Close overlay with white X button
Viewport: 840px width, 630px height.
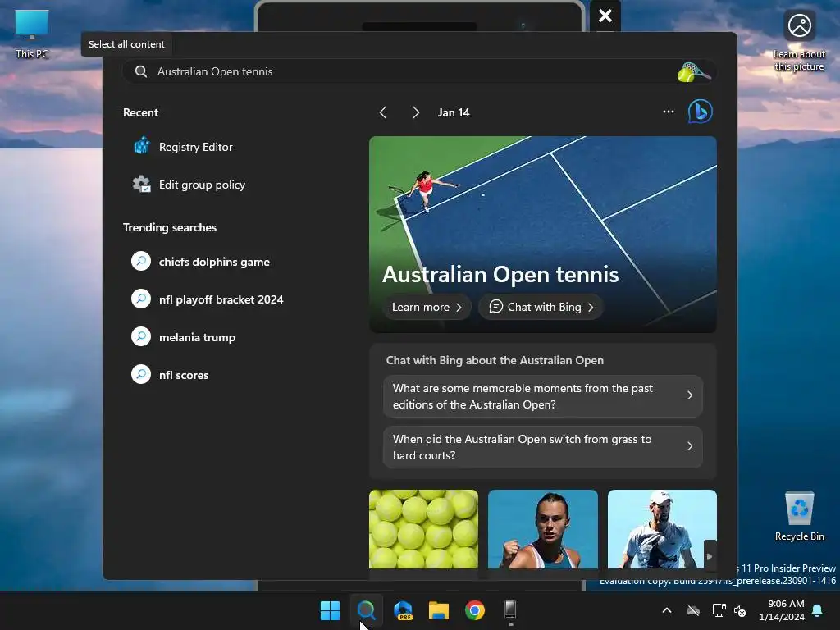click(605, 16)
